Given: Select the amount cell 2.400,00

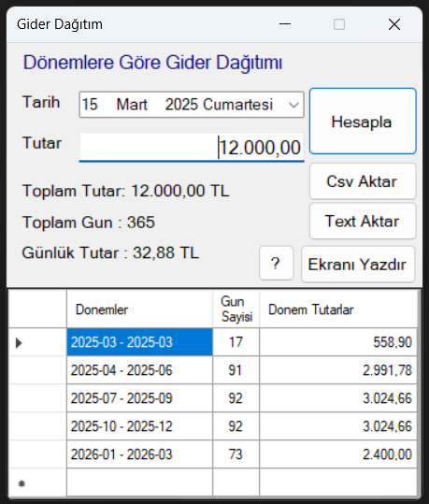Looking at the screenshot, I should pyautogui.click(x=338, y=454).
